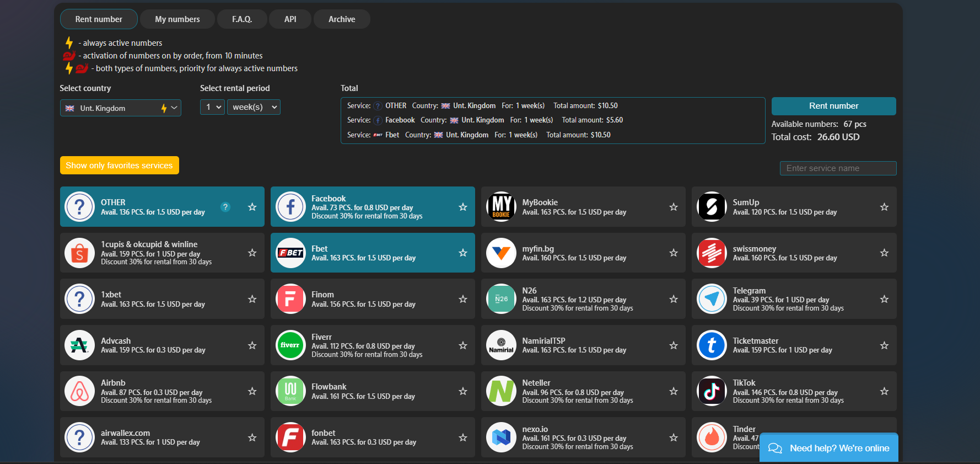Click the Airbnb logo icon

pyautogui.click(x=80, y=391)
